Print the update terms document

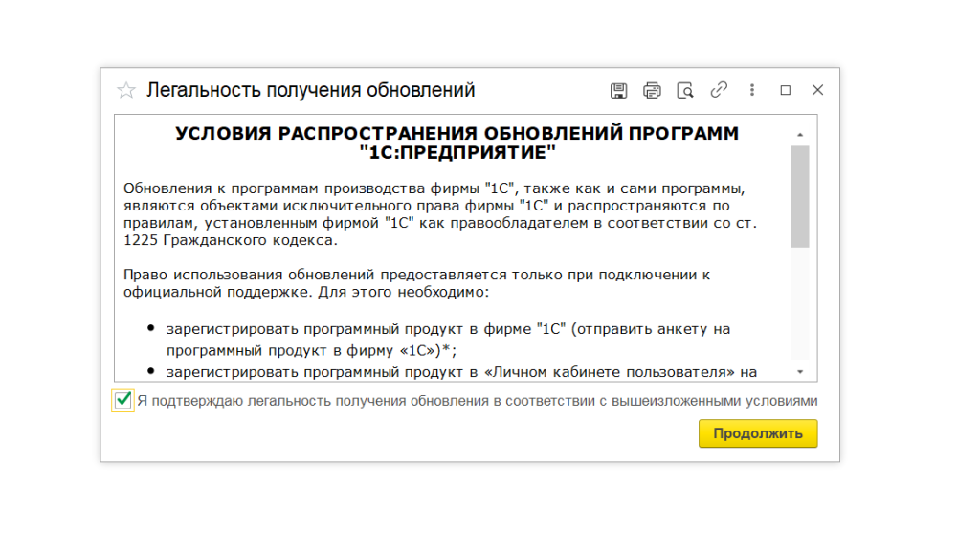(x=652, y=91)
